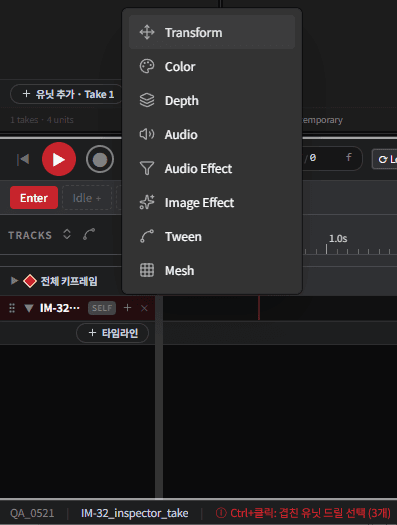This screenshot has width=397, height=525.
Task: Choose Tween from the timeline menu
Action: [x=212, y=236]
